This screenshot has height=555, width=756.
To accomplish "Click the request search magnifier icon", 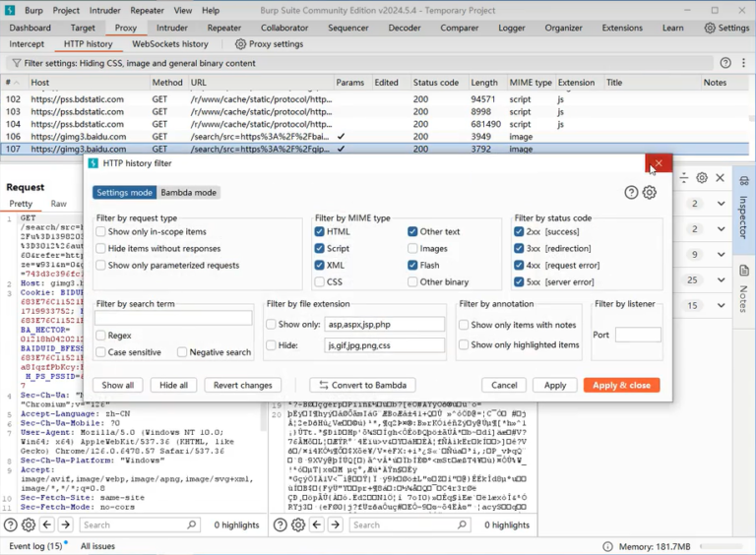I will click(191, 524).
